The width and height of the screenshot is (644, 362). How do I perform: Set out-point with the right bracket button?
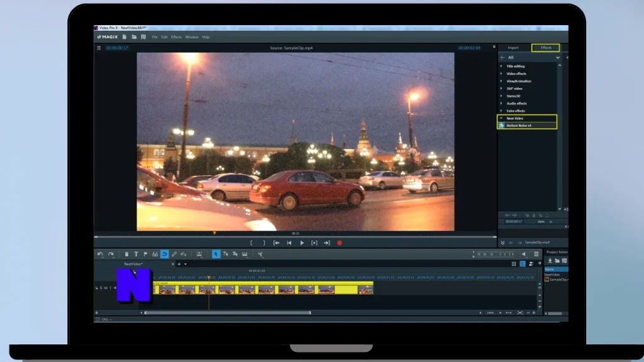(264, 243)
